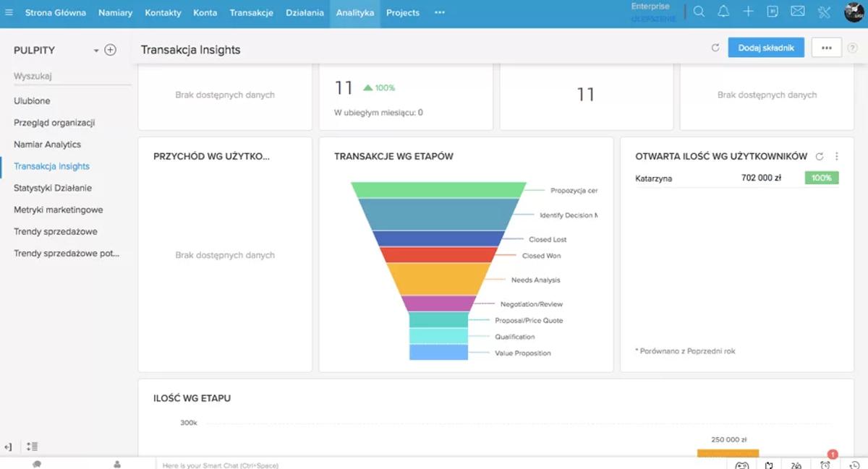This screenshot has height=469, width=868.
Task: Collapse the sidebar with the bottom-left arrow icon
Action: (x=8, y=447)
